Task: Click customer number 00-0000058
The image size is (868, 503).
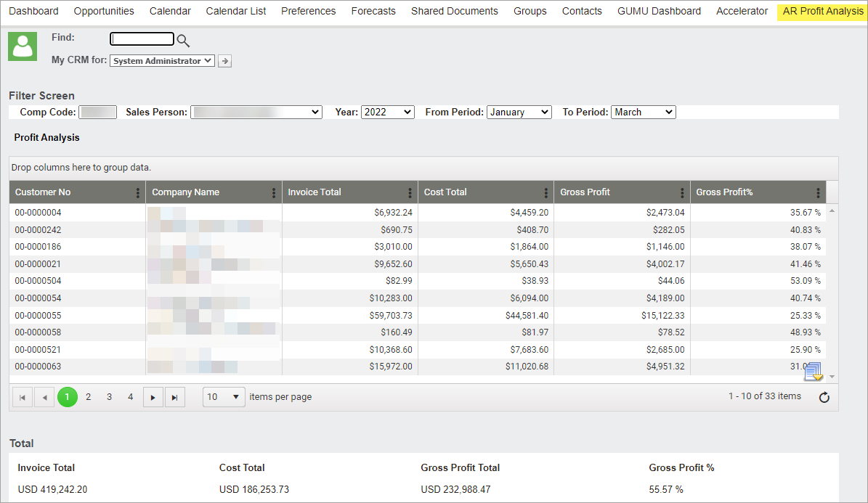Action: coord(38,332)
